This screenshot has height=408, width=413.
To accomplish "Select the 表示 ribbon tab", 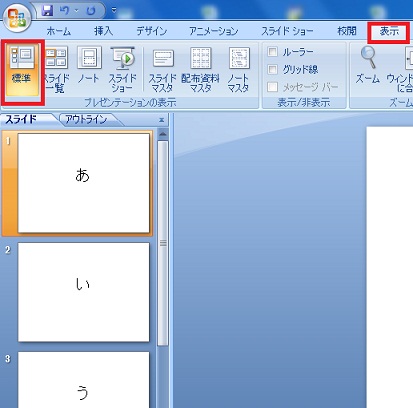I will (389, 32).
